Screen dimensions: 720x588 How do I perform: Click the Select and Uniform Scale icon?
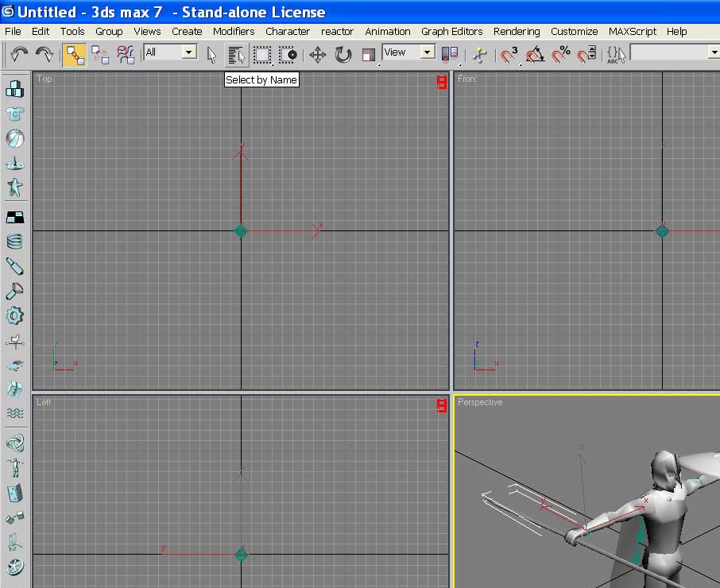point(368,55)
